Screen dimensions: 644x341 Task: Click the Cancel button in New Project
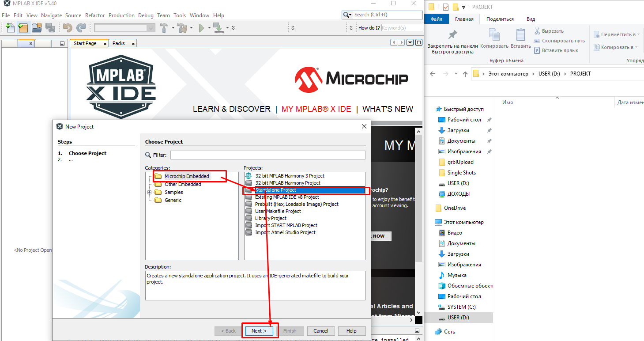[x=320, y=331]
